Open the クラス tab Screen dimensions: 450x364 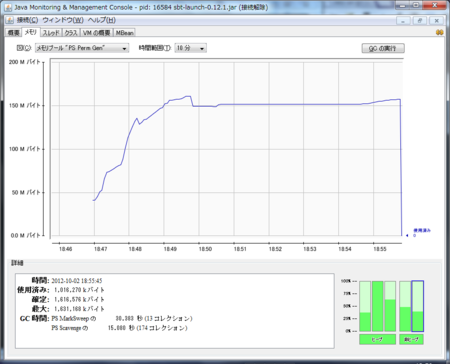(x=71, y=33)
